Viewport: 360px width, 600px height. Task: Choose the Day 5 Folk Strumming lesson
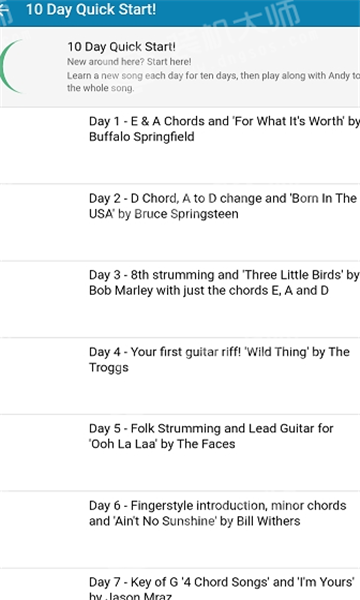(180, 453)
